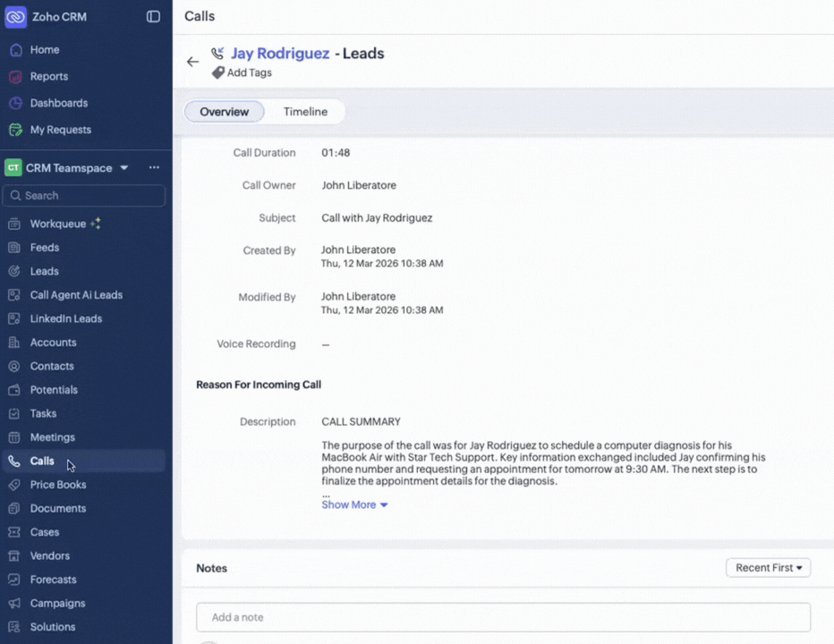This screenshot has height=644, width=834.
Task: Open Workqueue icon in sidebar
Action: point(13,224)
